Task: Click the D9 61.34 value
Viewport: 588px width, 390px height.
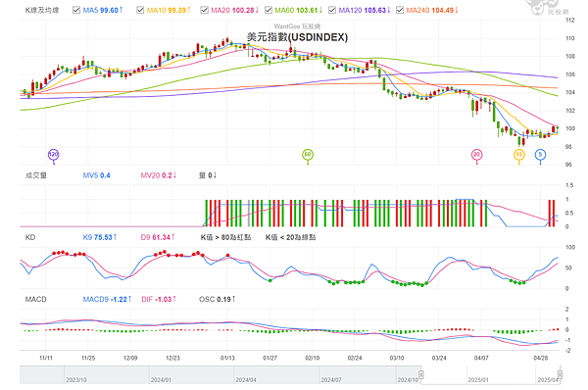Action: 158,237
